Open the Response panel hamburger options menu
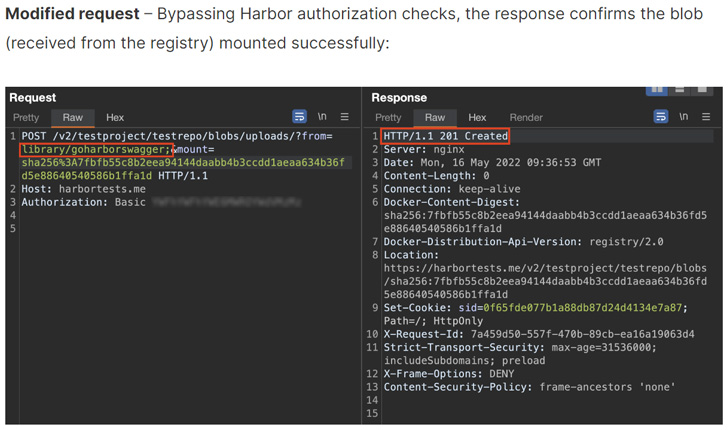Screen dimensions: 728x430 pos(706,117)
